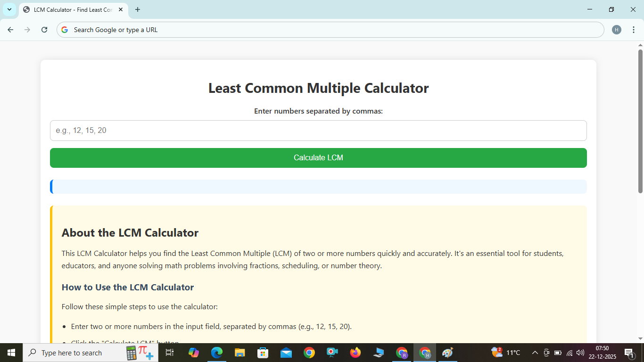Open the Microsoft Store
This screenshot has height=362, width=644.
pos(263,353)
